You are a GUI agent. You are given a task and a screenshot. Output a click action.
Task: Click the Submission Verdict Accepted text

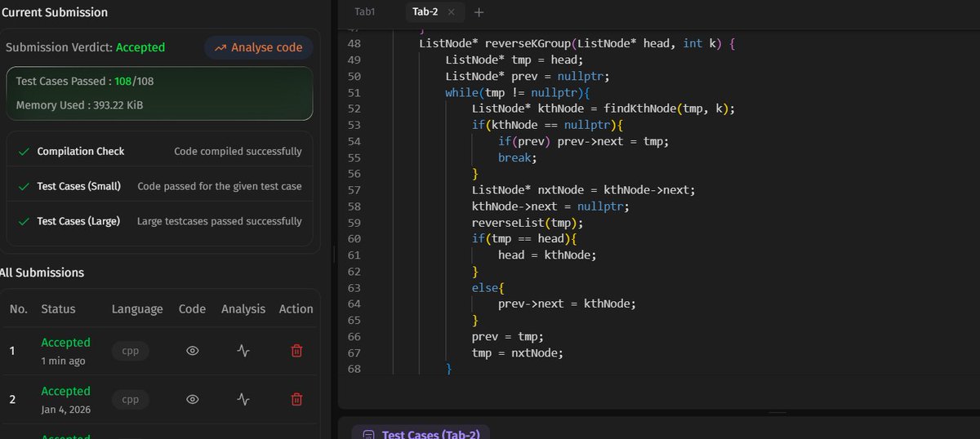coord(85,47)
